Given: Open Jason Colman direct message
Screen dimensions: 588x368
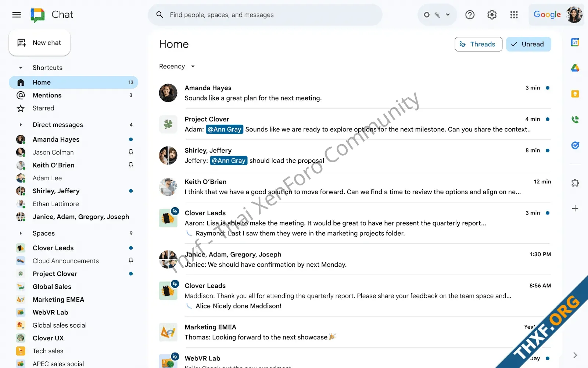Looking at the screenshot, I should (x=73, y=152).
